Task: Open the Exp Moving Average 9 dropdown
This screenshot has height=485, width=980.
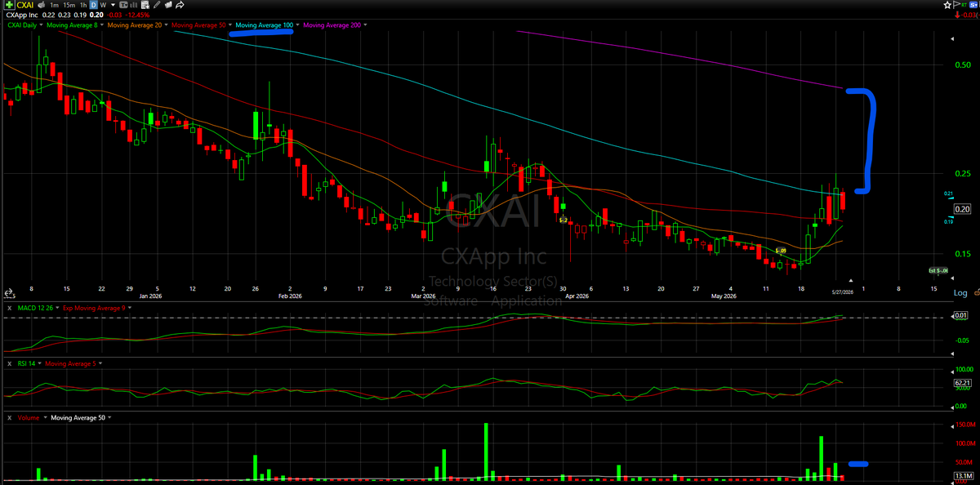Action: pyautogui.click(x=130, y=308)
